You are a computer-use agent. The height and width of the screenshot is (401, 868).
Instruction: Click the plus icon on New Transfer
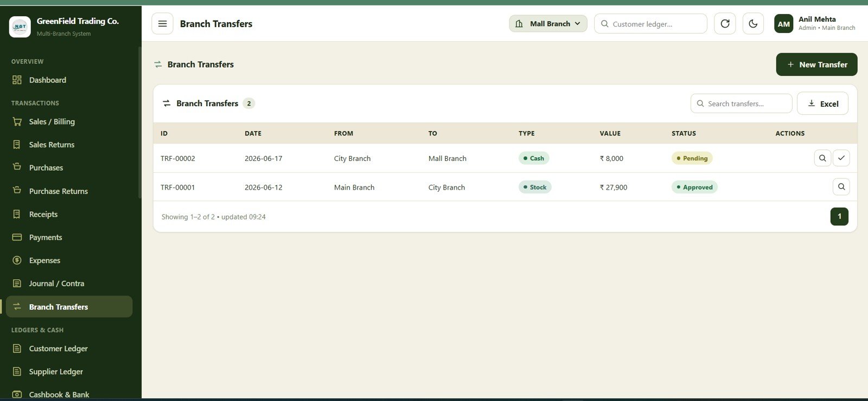790,64
